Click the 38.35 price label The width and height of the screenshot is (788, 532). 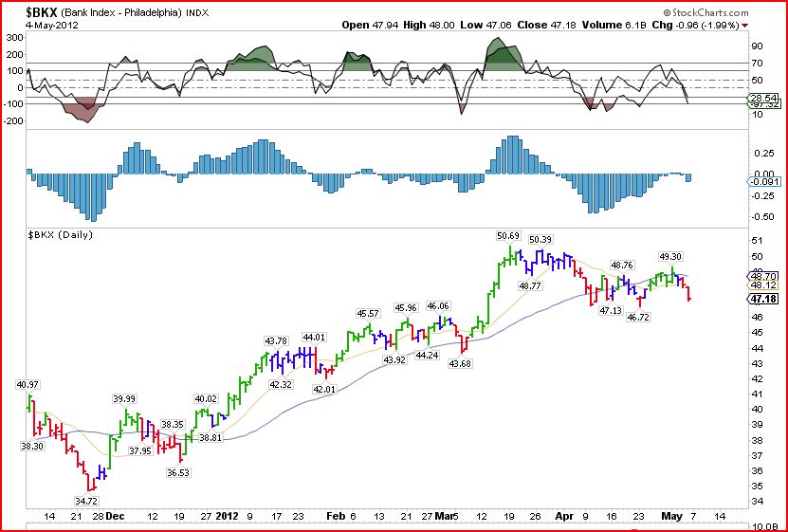point(173,424)
